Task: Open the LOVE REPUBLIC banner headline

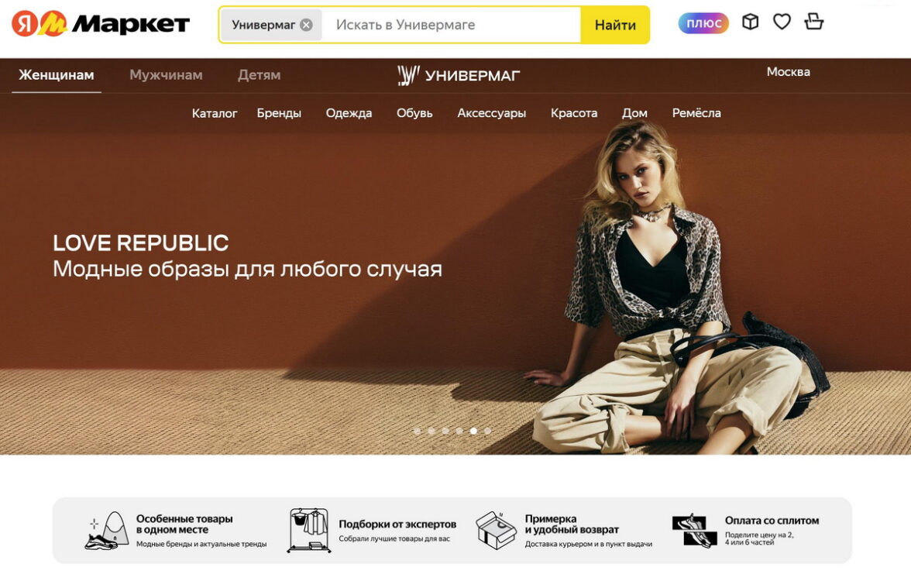Action: [141, 243]
